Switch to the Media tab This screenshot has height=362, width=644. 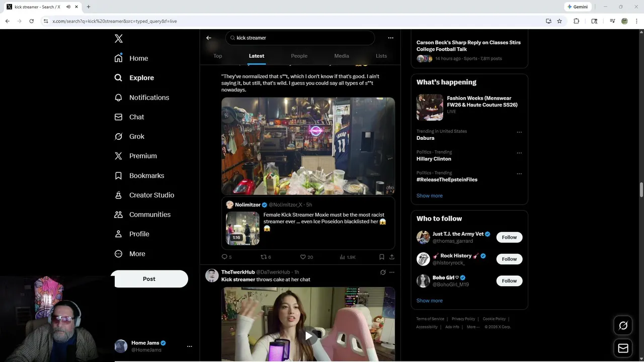(x=342, y=56)
